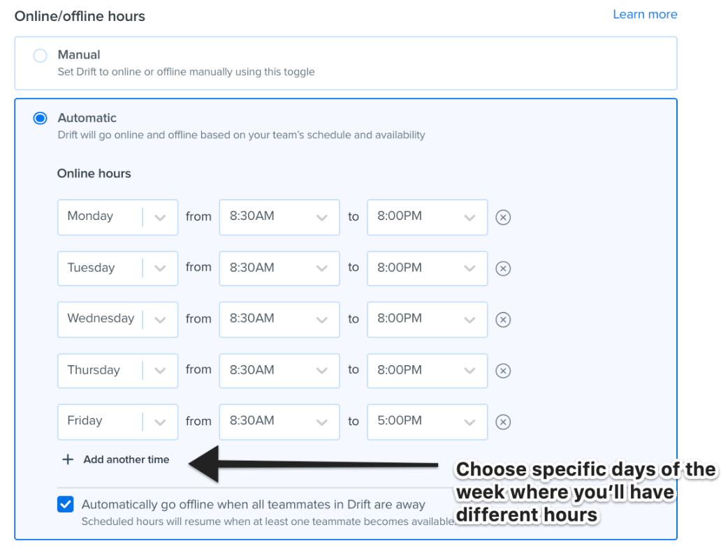Remove the Monday online hours row
This screenshot has height=560, width=728.
[503, 217]
